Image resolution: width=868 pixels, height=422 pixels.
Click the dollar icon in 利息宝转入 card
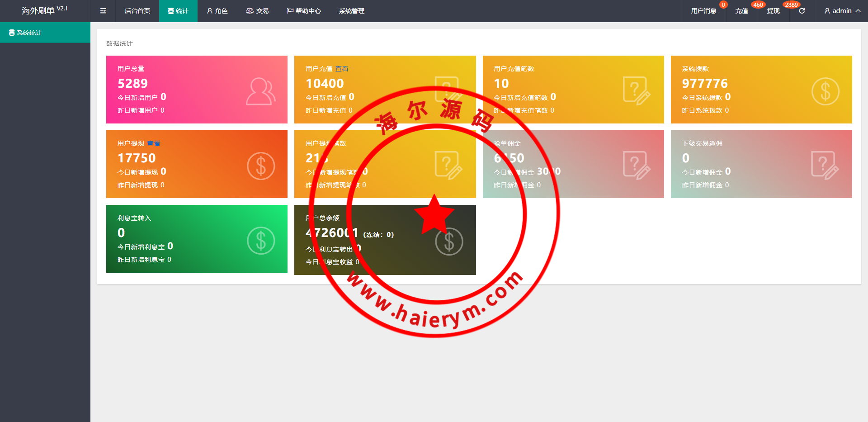click(x=261, y=241)
